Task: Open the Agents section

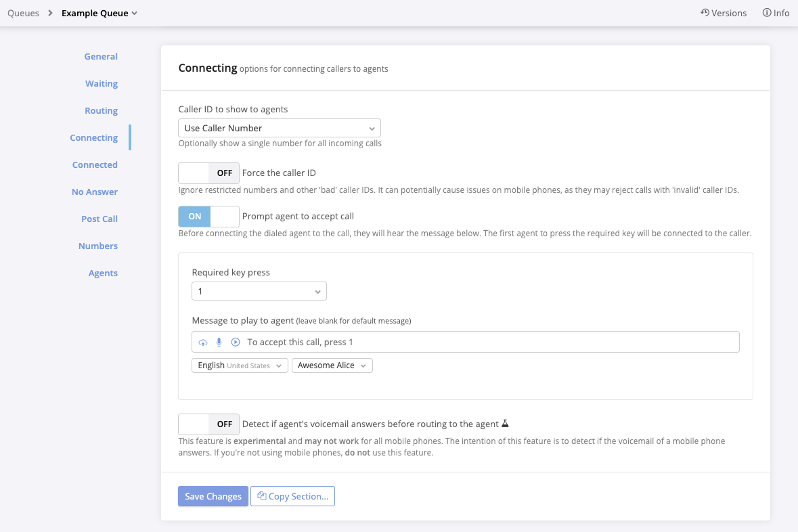Action: pos(103,273)
